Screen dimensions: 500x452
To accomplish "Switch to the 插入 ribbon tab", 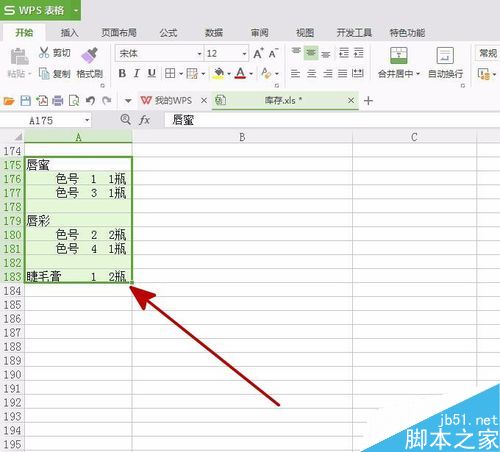I will click(x=69, y=33).
